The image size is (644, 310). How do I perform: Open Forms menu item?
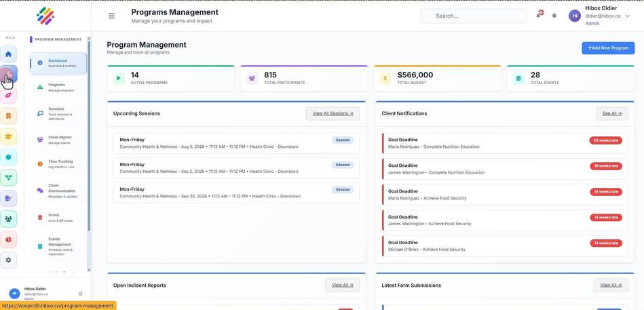58,217
